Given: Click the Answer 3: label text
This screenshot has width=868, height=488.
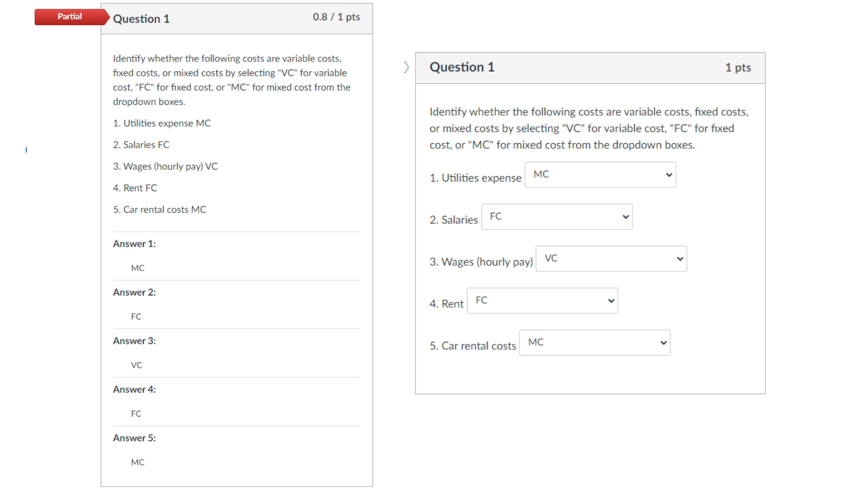Looking at the screenshot, I should (134, 341).
